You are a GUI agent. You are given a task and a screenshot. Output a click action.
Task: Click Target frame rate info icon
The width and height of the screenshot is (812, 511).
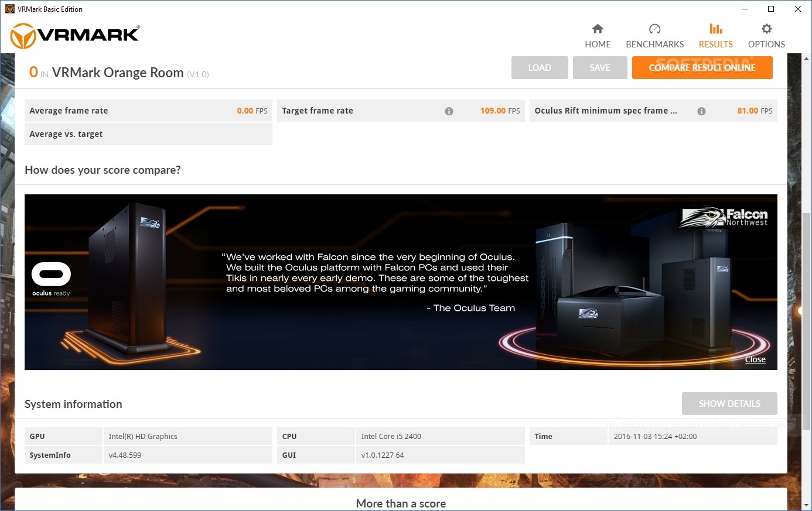click(449, 111)
